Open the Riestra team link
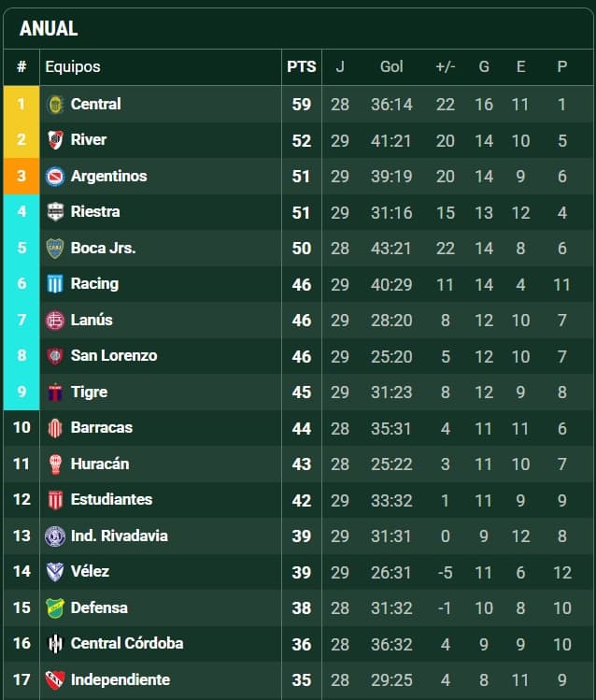The image size is (596, 700). click(x=95, y=211)
